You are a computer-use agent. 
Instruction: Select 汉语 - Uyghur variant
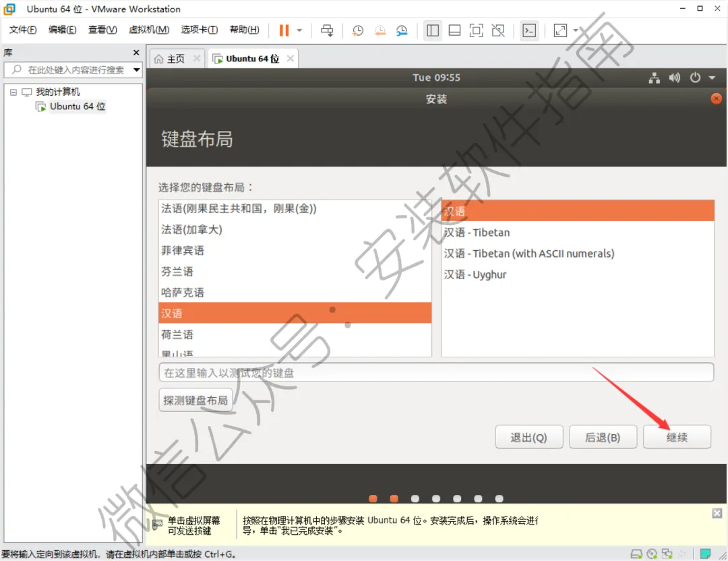point(578,274)
